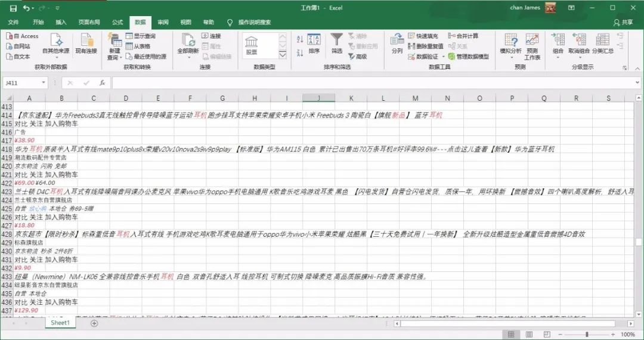Open the Name Box dropdown arrow
The width and height of the screenshot is (644, 340).
pos(44,83)
